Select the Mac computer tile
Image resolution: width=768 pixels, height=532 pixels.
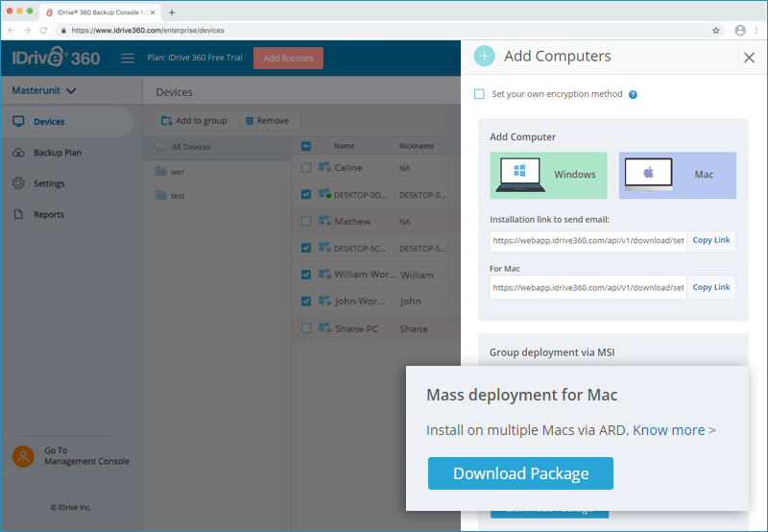pyautogui.click(x=678, y=175)
